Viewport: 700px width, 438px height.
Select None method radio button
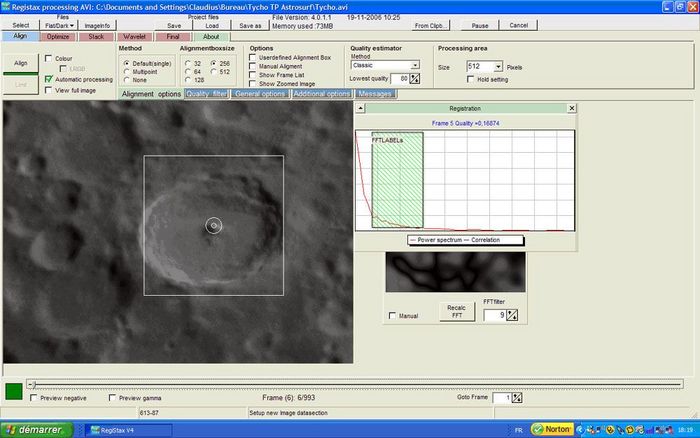[x=127, y=80]
